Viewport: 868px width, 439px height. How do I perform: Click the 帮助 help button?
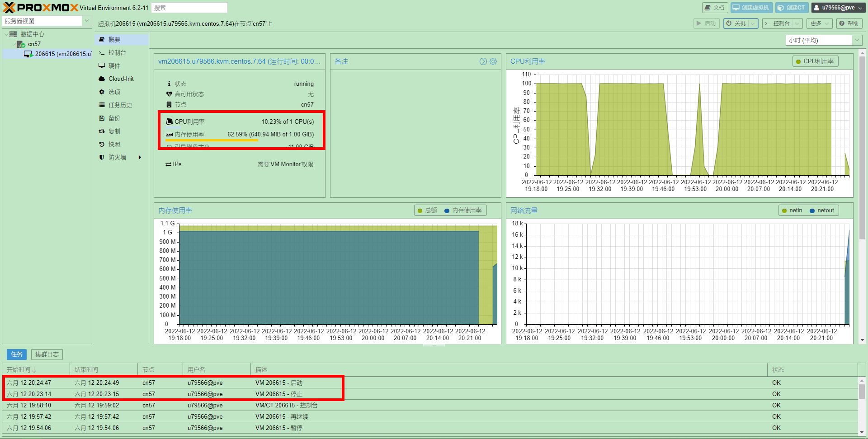pyautogui.click(x=849, y=23)
